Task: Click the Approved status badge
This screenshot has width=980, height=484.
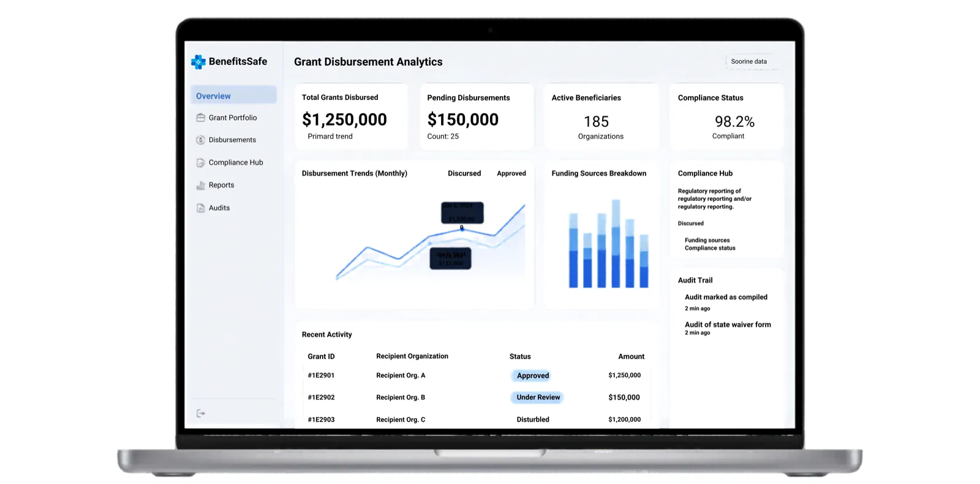Action: (533, 376)
